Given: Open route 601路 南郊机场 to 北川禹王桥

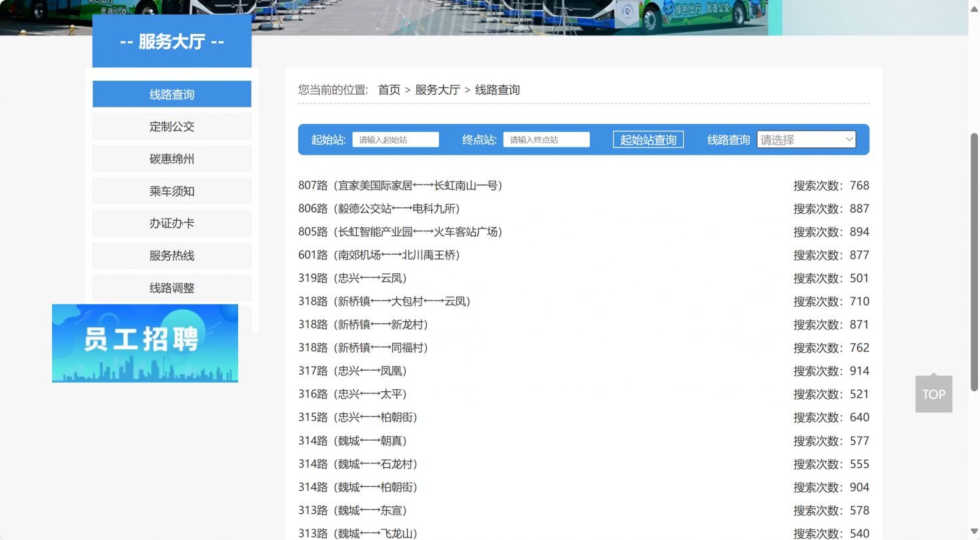Looking at the screenshot, I should pos(379,255).
